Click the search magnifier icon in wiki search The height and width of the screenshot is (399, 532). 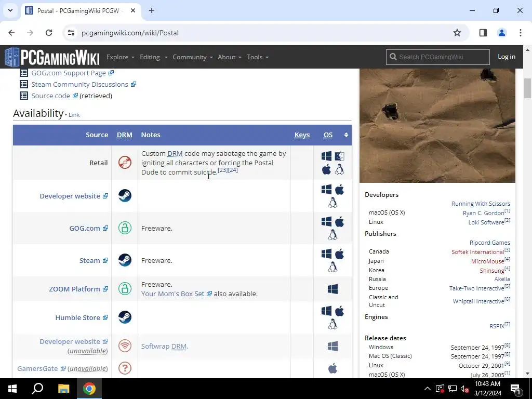coord(393,57)
